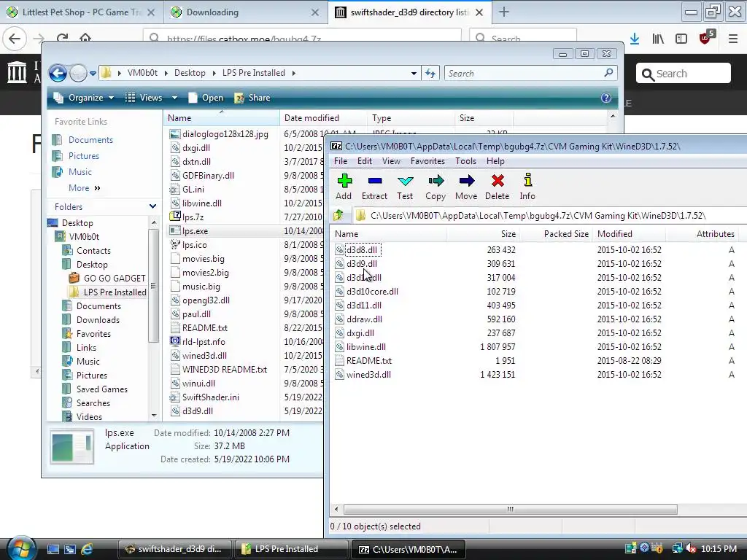Select GO GO GADGET in folder tree
The height and width of the screenshot is (560, 747).
115,279
